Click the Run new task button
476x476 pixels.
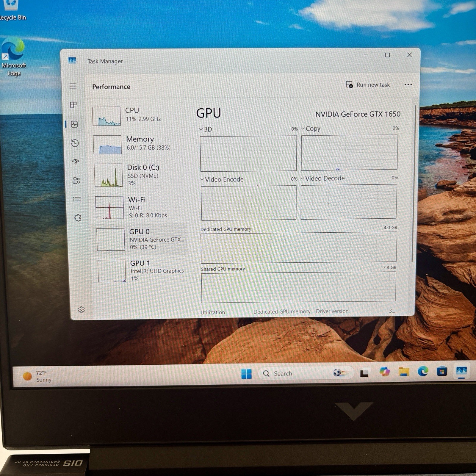(368, 85)
